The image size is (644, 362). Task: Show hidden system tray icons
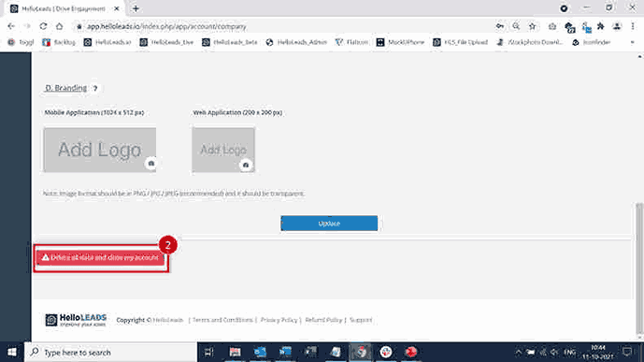[x=519, y=352]
